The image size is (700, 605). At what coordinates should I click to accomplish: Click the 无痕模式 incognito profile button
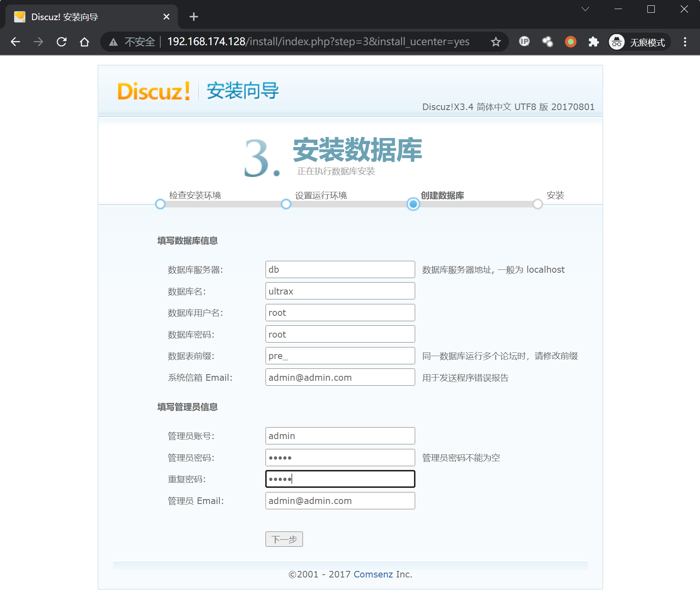coord(639,42)
